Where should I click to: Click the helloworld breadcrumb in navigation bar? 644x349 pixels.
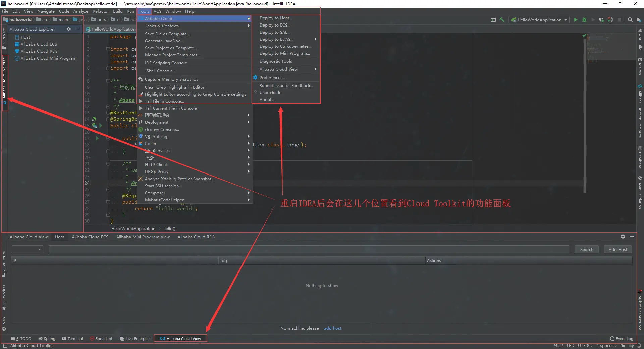[x=17, y=20]
